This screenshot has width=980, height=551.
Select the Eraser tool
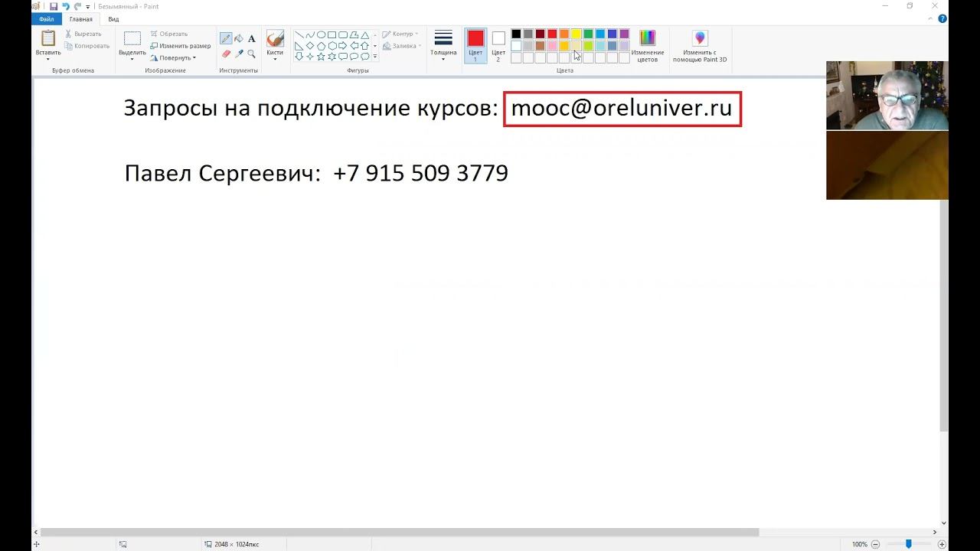tap(226, 54)
